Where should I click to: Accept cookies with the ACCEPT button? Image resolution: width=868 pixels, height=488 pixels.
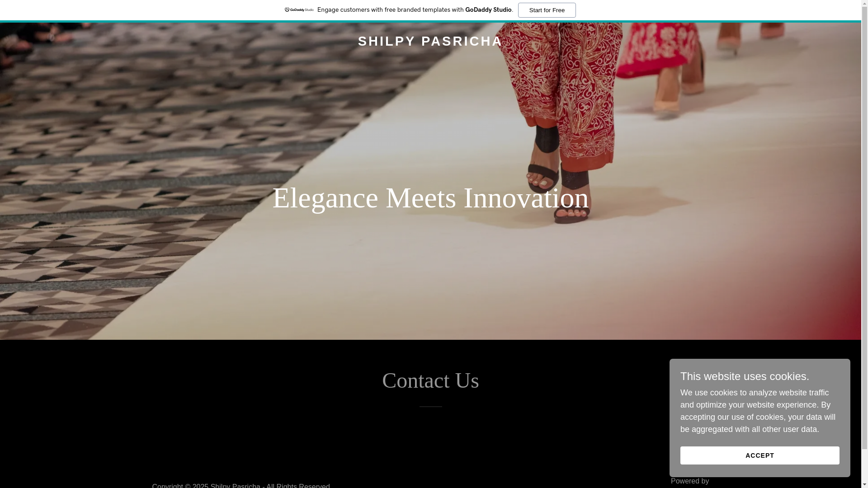coord(759,455)
